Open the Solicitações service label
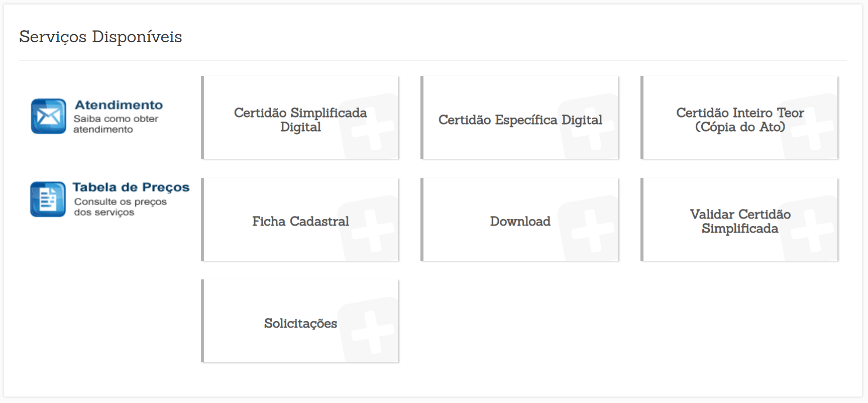Image resolution: width=868 pixels, height=403 pixels. tap(300, 323)
